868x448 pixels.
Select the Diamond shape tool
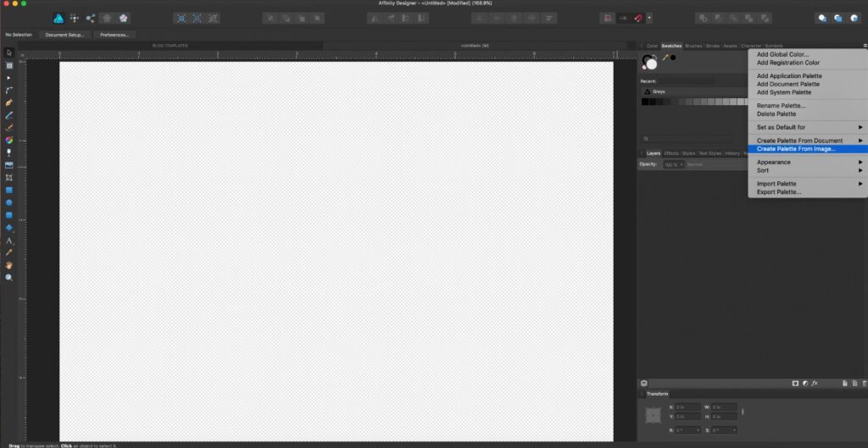tap(8, 228)
